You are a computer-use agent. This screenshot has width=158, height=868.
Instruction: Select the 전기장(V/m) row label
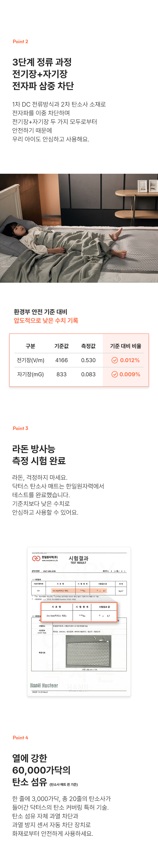pyautogui.click(x=31, y=360)
